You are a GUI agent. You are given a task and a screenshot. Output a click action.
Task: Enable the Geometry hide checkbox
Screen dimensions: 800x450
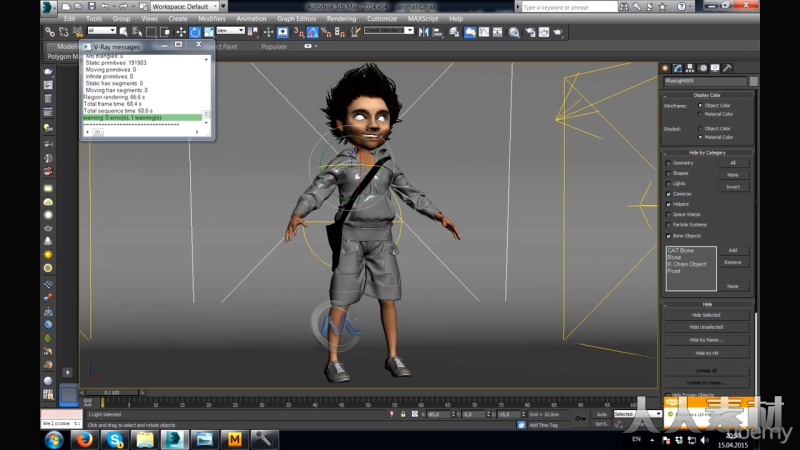point(668,163)
